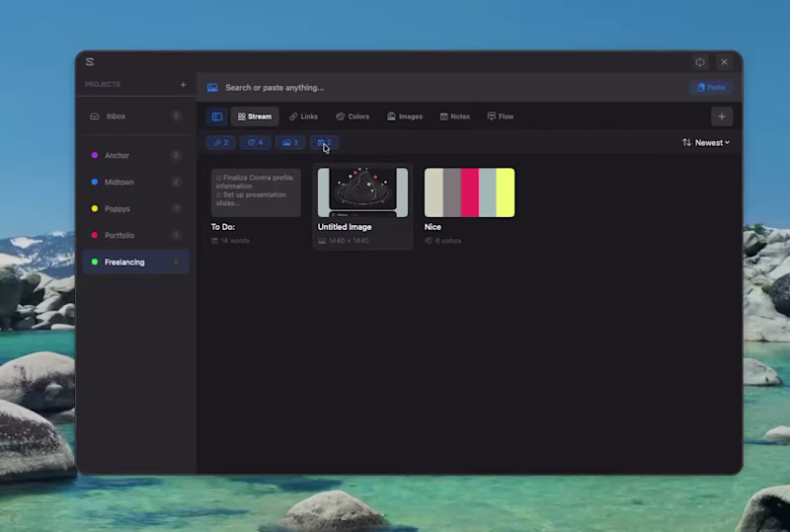Close the app window with X
The height and width of the screenshot is (532, 790).
click(x=724, y=62)
